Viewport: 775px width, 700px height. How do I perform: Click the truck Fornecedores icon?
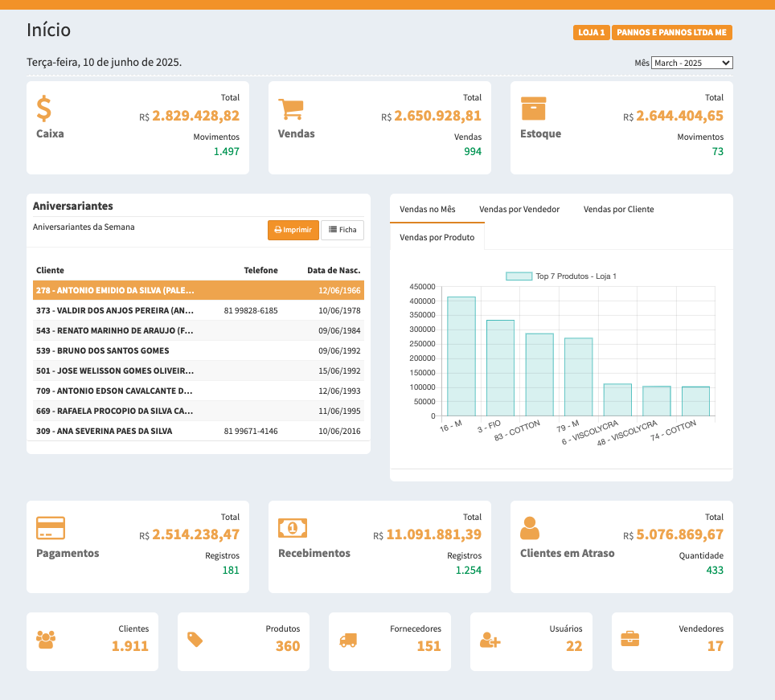[x=348, y=640]
